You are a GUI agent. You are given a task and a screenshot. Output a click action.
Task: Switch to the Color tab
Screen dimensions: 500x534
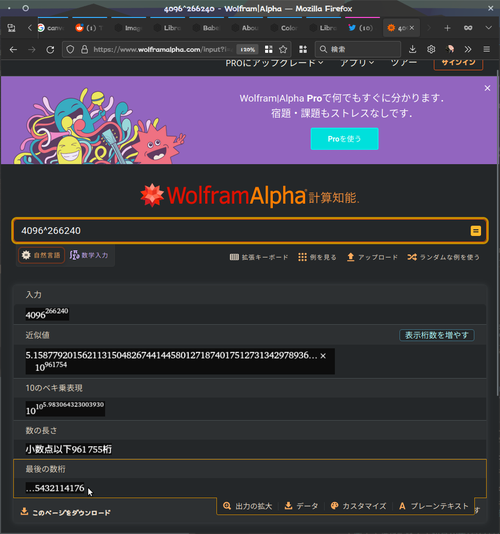(x=284, y=28)
